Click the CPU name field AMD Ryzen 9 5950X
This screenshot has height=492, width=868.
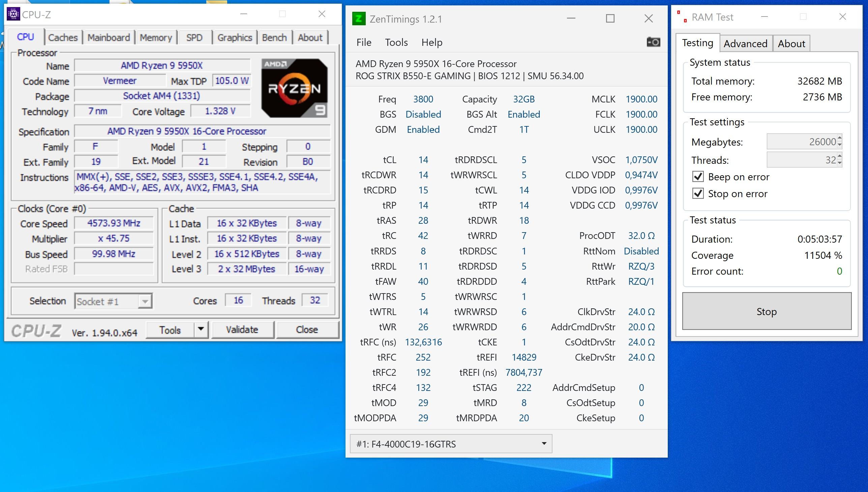pos(162,65)
